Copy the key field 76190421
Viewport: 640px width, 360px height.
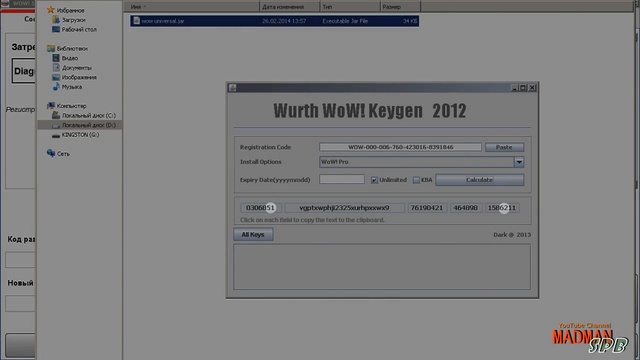pos(427,208)
